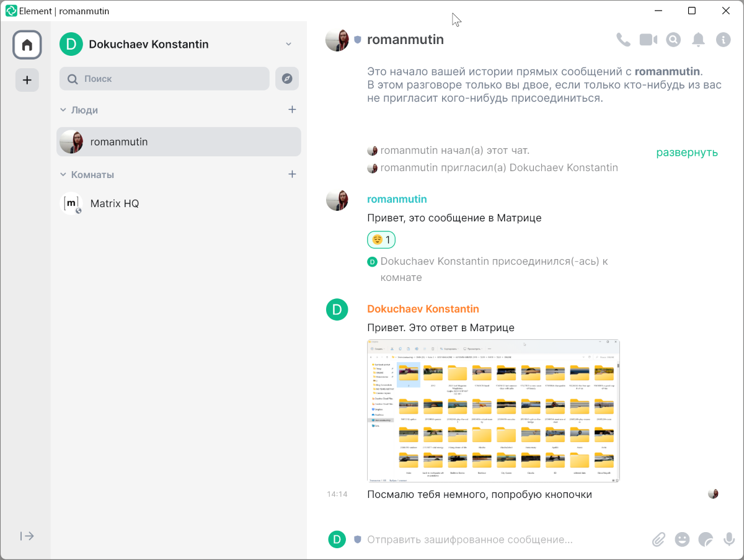Open the shared folder screenshot image
This screenshot has height=560, width=744.
pyautogui.click(x=494, y=411)
